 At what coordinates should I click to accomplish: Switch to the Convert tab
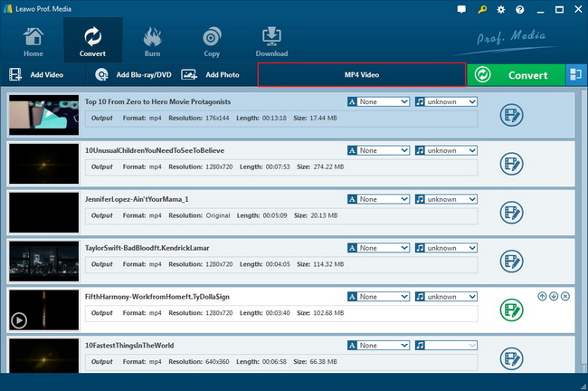(92, 40)
